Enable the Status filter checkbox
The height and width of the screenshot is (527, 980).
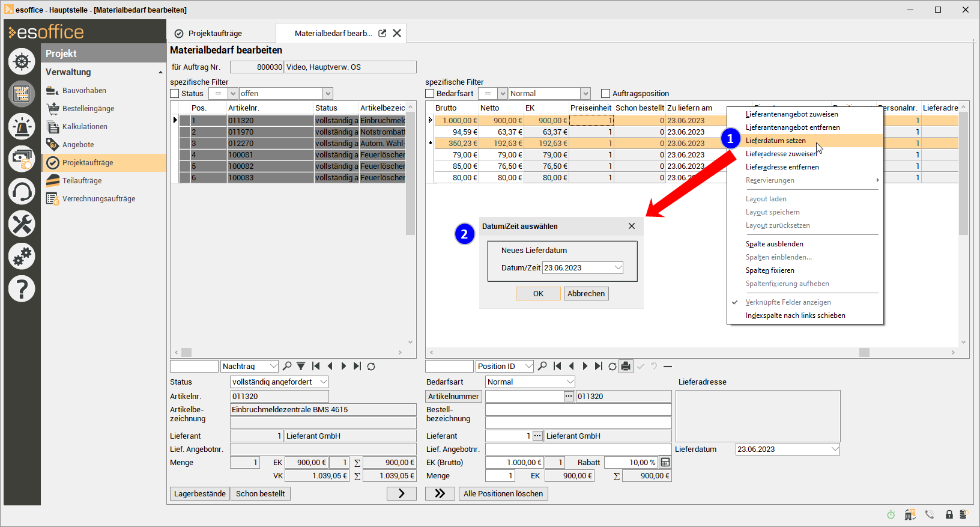tap(175, 94)
